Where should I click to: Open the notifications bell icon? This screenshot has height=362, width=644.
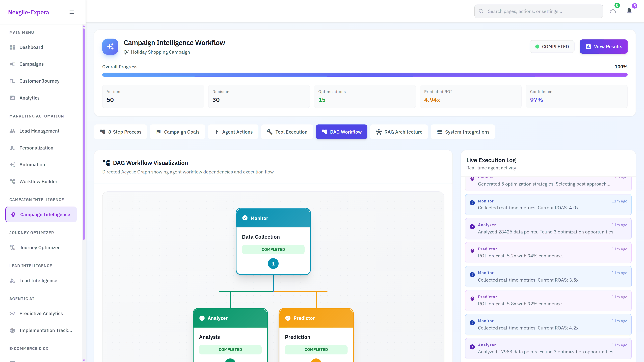[x=629, y=11]
